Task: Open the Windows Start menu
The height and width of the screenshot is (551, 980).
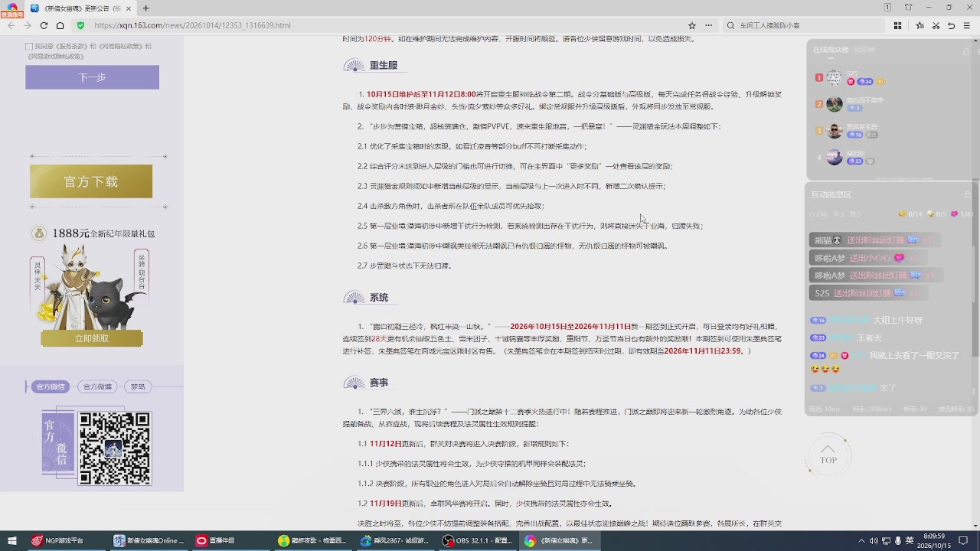Action: [12, 541]
